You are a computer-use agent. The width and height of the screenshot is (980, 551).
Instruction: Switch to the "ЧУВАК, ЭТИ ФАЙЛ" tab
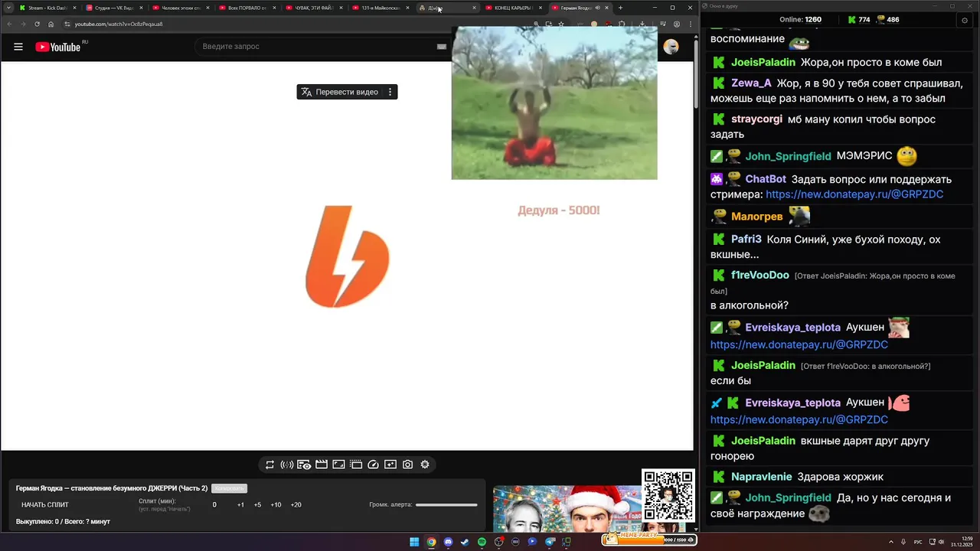[313, 8]
